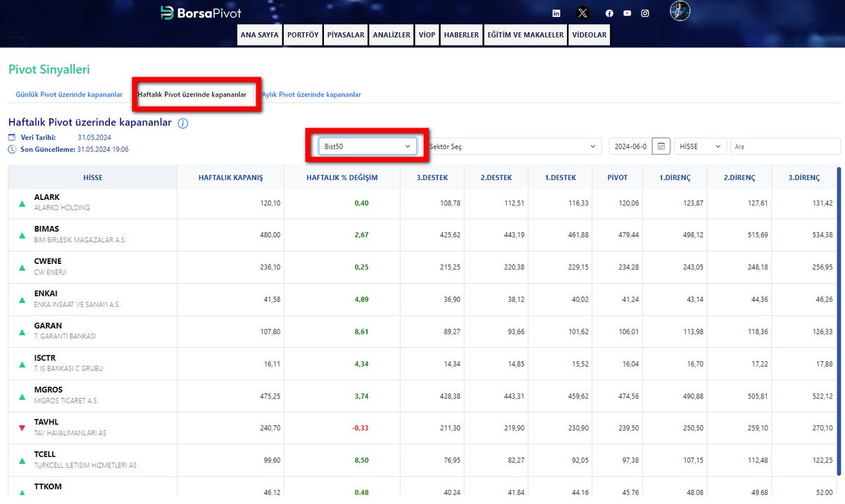Click the green up arrow for CWENE

coord(22,267)
